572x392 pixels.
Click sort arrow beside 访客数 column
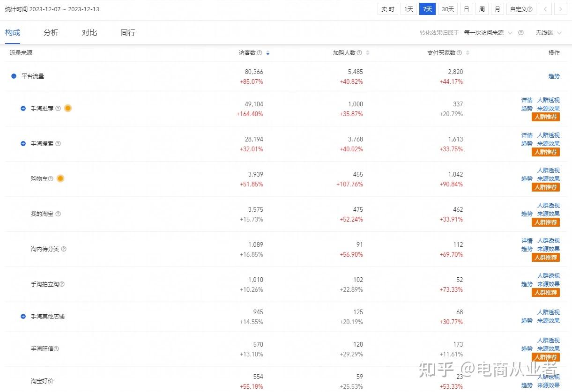(x=267, y=53)
